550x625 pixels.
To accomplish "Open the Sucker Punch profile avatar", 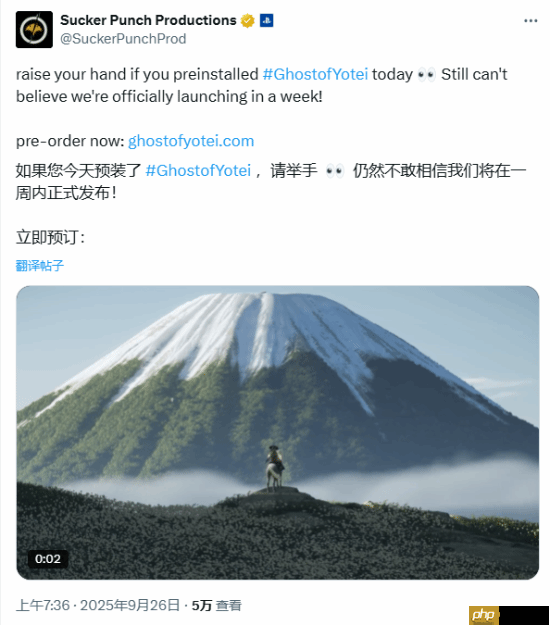I will (x=34, y=29).
